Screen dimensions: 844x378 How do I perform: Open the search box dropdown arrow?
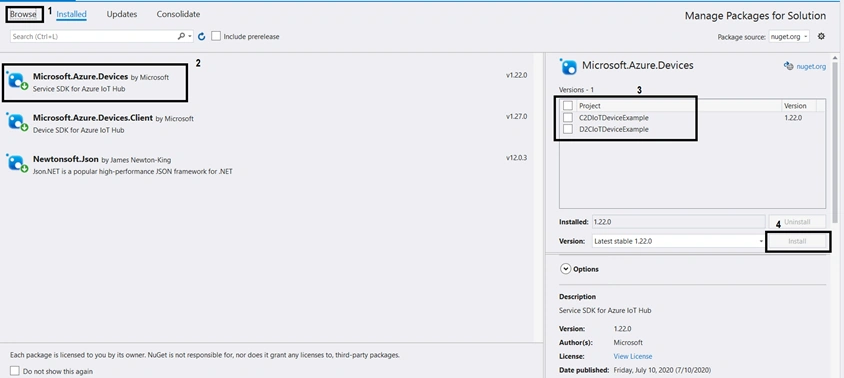click(x=190, y=37)
